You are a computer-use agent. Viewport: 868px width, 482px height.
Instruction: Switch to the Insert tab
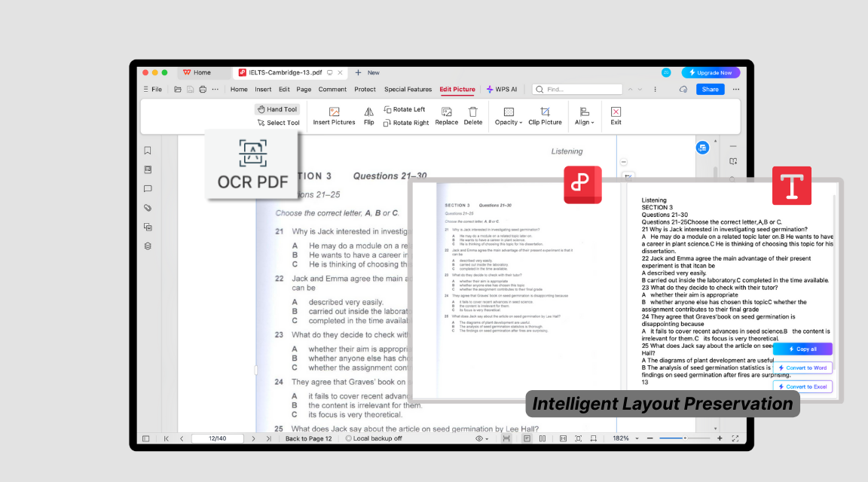(x=263, y=89)
